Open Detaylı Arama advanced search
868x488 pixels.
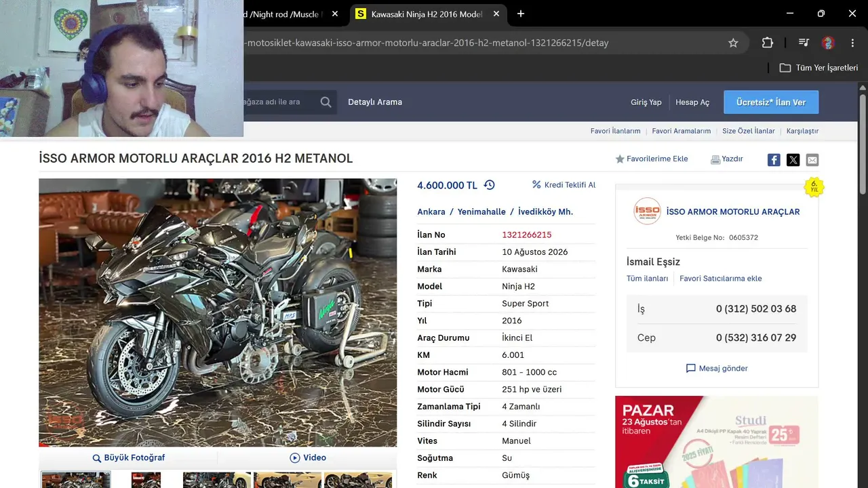[x=375, y=102]
